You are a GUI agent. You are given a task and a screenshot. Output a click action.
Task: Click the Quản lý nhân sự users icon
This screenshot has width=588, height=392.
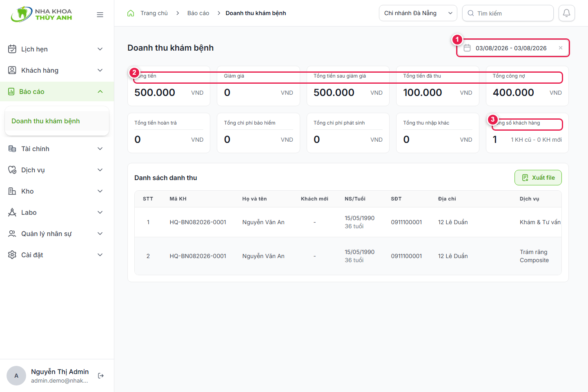pyautogui.click(x=12, y=234)
